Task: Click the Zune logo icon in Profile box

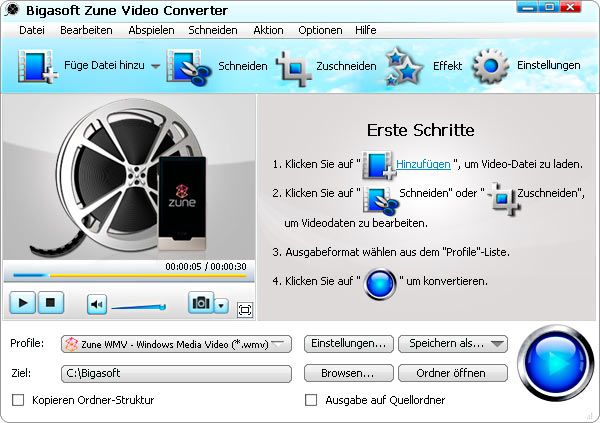Action: click(72, 344)
